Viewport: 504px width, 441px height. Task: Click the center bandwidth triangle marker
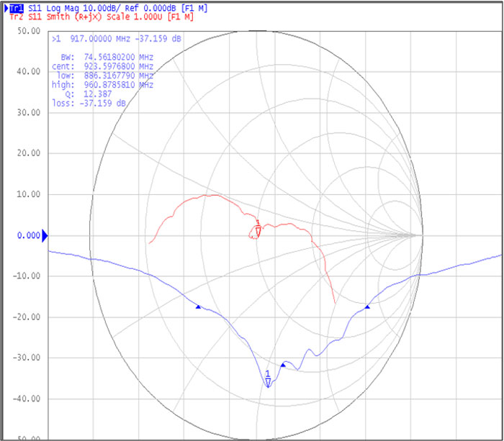tap(283, 365)
